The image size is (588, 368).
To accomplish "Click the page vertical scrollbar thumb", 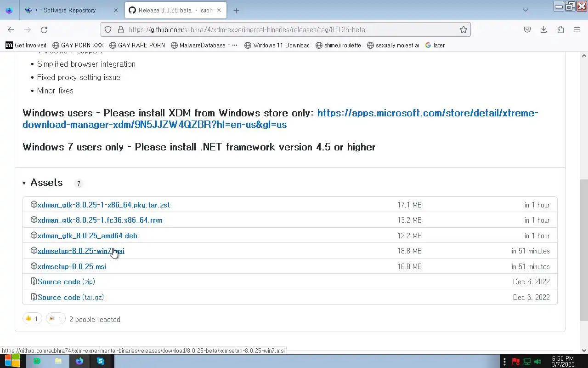I will pyautogui.click(x=584, y=250).
